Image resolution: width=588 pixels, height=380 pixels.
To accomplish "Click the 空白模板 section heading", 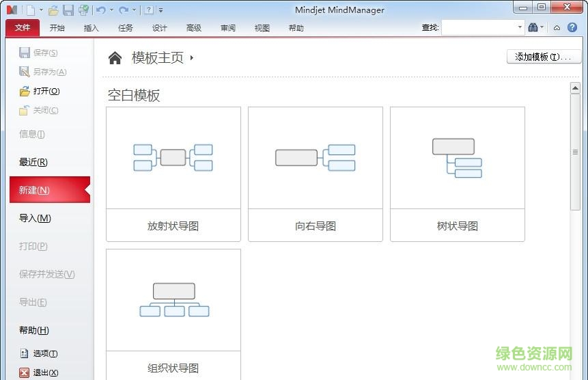I will pyautogui.click(x=134, y=95).
